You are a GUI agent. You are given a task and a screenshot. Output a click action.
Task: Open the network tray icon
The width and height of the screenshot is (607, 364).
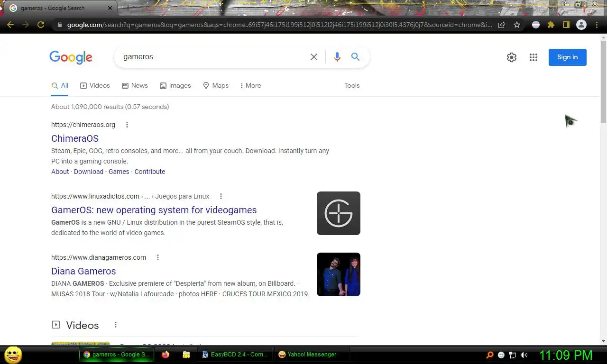coord(513,355)
